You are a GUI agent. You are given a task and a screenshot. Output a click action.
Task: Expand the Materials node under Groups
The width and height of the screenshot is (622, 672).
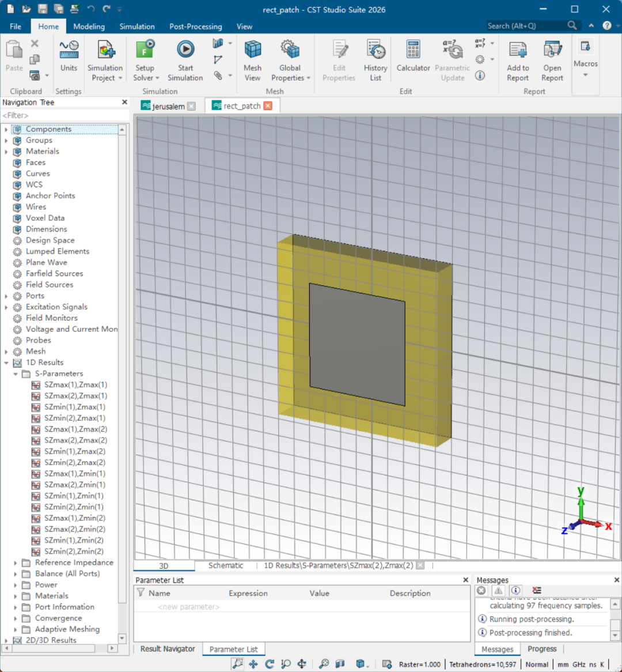click(x=6, y=151)
